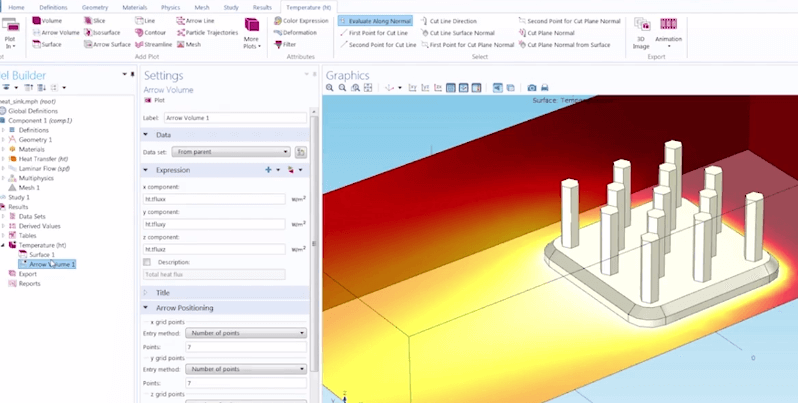Click the Plot button in Settings
This screenshot has height=403, width=798.
[154, 100]
